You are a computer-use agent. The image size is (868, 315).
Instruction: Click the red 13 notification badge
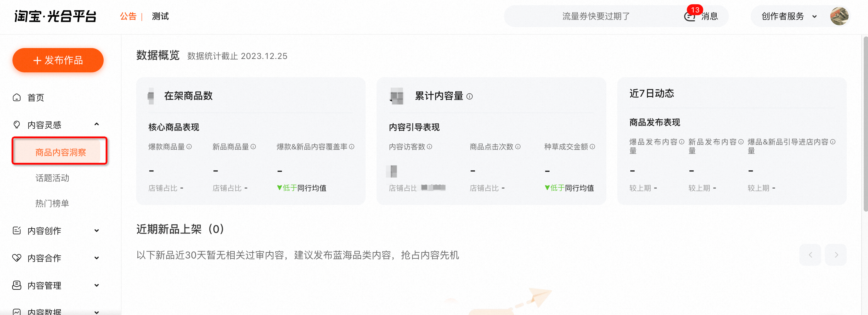coord(695,10)
